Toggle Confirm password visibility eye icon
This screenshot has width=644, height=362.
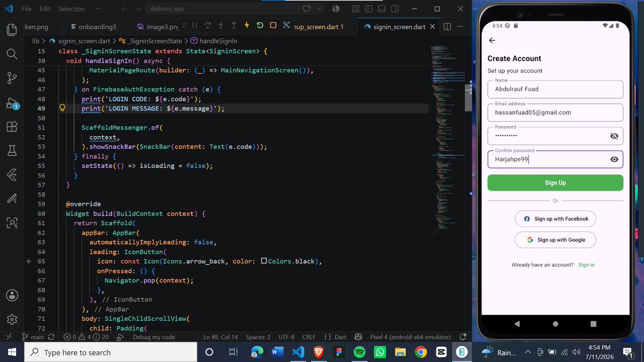[x=614, y=159]
